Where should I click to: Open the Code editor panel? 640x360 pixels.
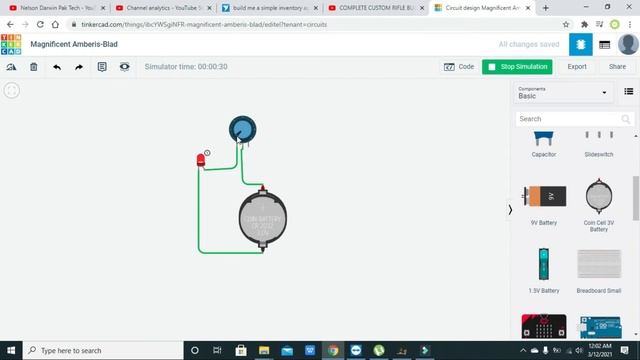point(459,67)
